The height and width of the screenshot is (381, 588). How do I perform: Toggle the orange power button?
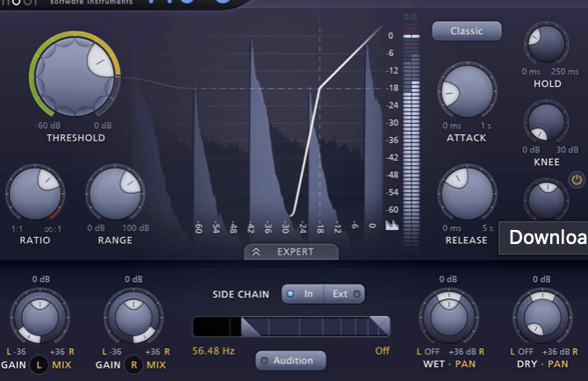coord(577,180)
